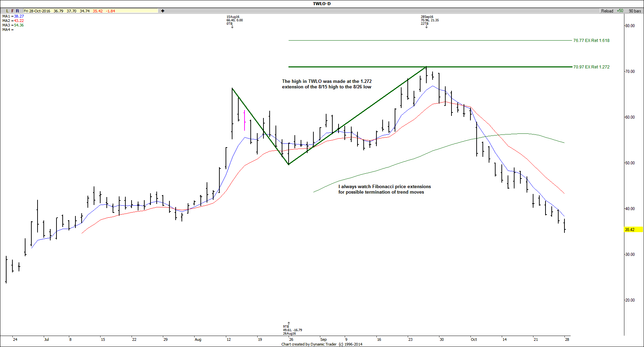Click the blue R toolbar button
Viewport: 644px width, 347px height.
[x=18, y=11]
